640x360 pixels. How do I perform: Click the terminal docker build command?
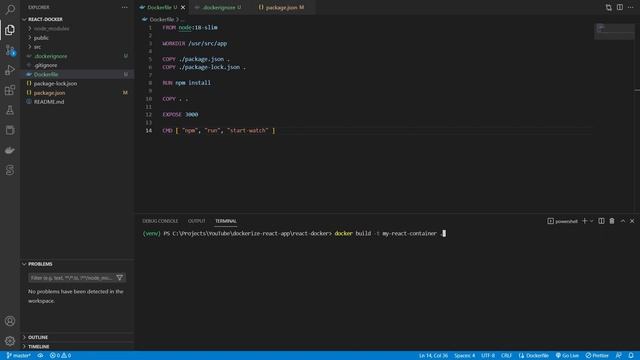click(389, 233)
